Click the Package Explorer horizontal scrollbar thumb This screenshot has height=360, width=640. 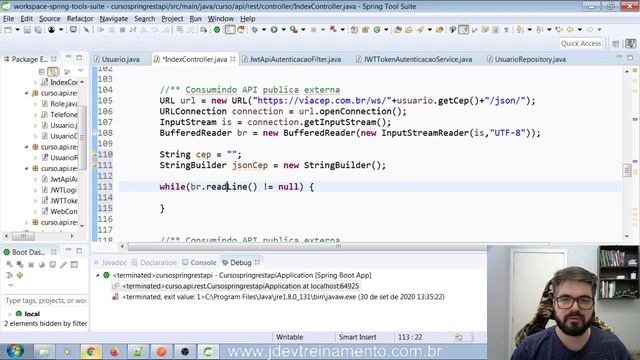(x=23, y=236)
